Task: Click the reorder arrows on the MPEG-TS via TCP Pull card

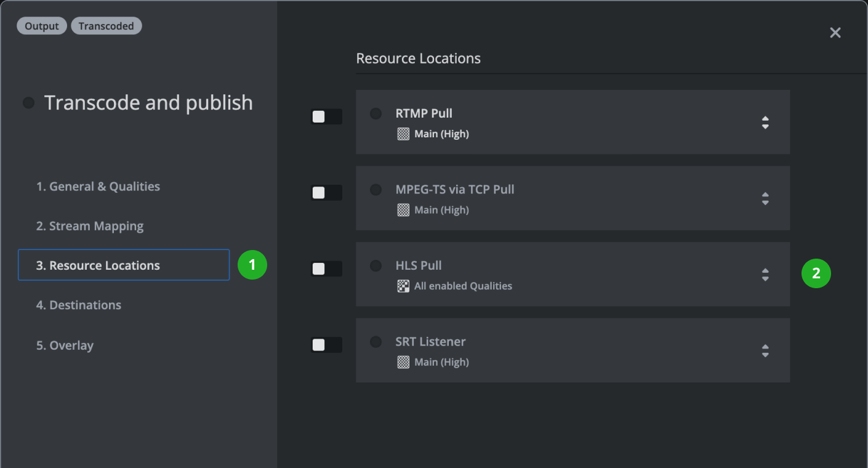Action: (x=765, y=198)
